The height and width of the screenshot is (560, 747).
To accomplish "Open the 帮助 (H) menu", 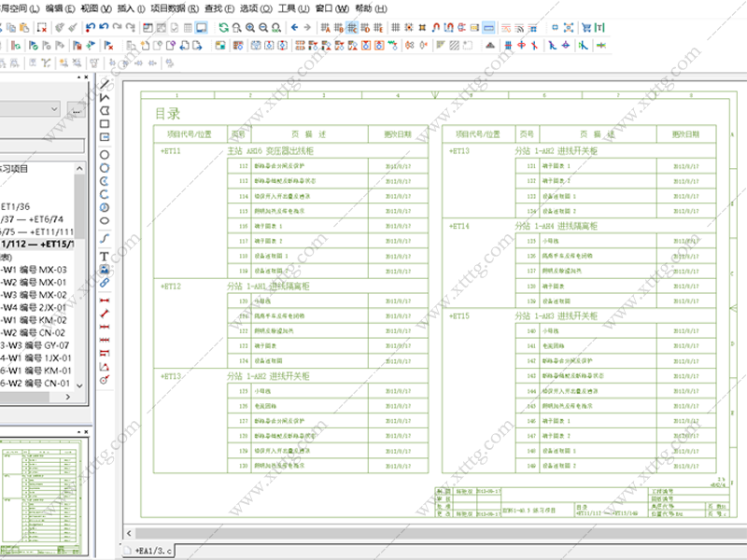I will (x=371, y=8).
